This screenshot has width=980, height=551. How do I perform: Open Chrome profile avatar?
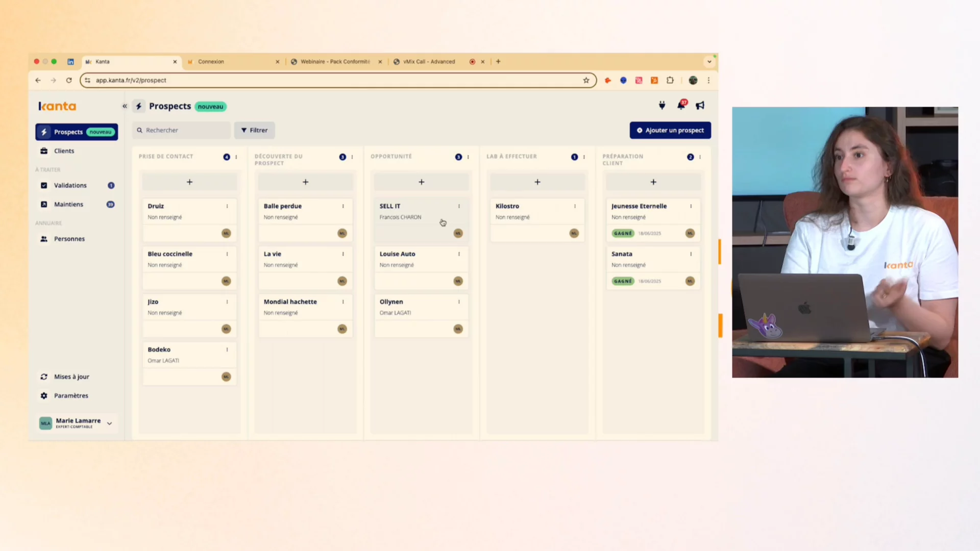point(693,80)
